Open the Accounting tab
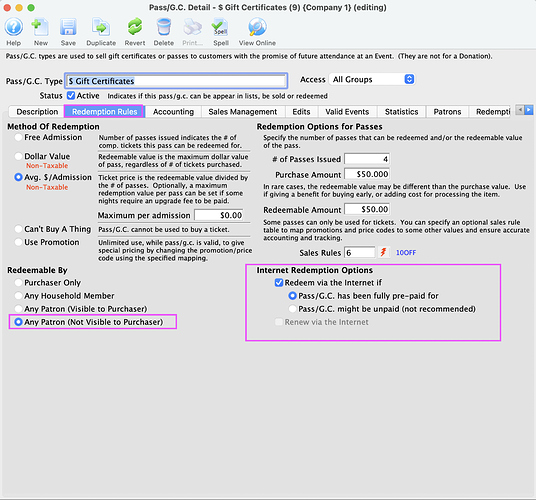Viewport: 536px width, 500px height. pos(173,112)
